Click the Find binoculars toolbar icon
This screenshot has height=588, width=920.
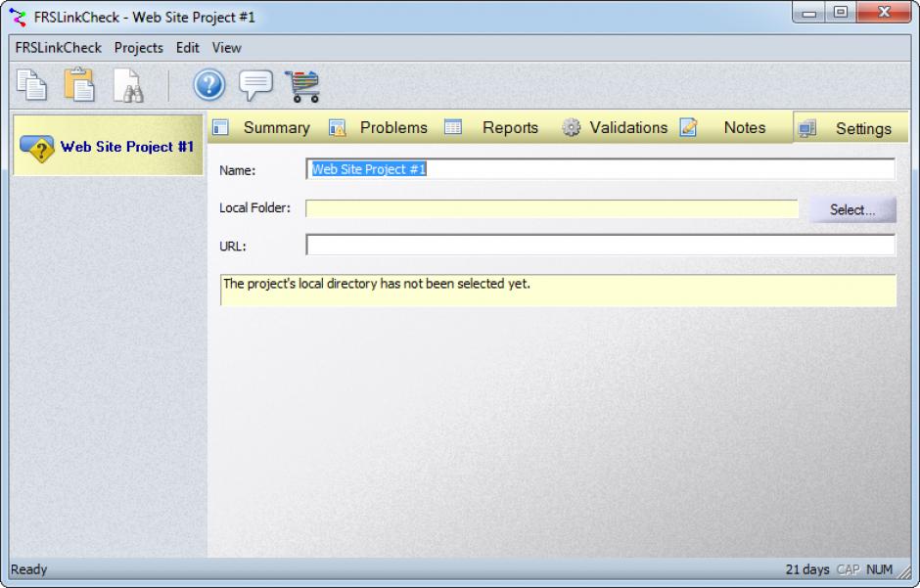pyautogui.click(x=128, y=85)
